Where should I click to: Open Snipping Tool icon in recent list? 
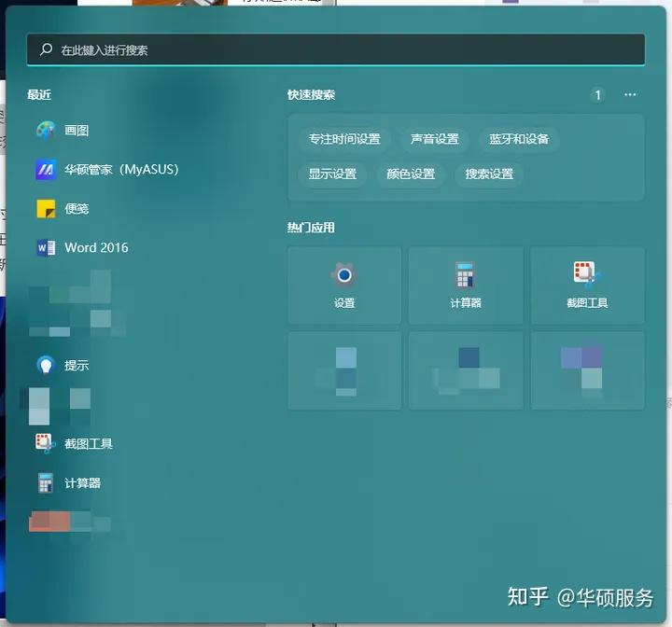[46, 443]
